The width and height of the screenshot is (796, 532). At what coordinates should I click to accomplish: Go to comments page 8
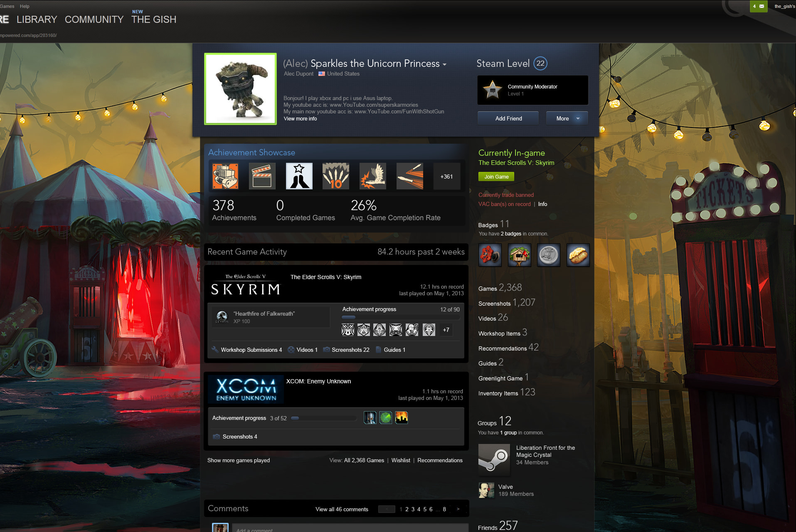pos(444,509)
